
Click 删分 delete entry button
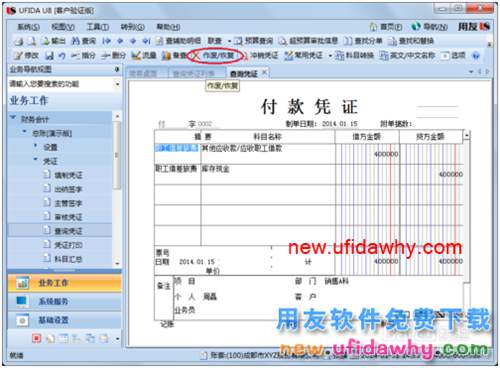113,55
